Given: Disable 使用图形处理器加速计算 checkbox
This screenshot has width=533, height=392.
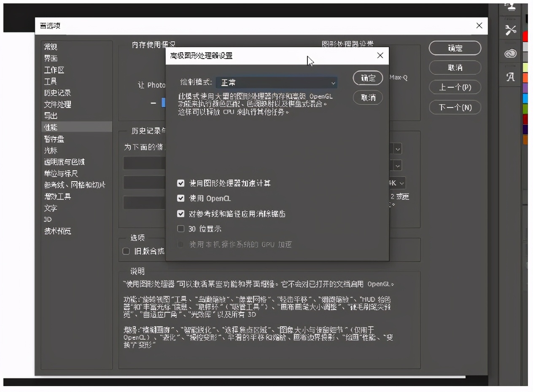Looking at the screenshot, I should click(x=181, y=183).
